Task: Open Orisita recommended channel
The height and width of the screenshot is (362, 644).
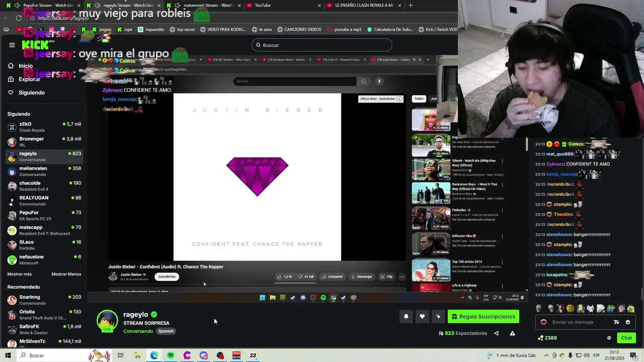Action: [44, 315]
